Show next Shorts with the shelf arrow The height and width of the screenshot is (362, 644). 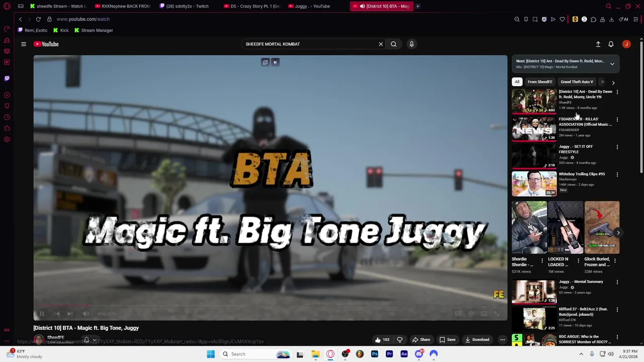(618, 233)
